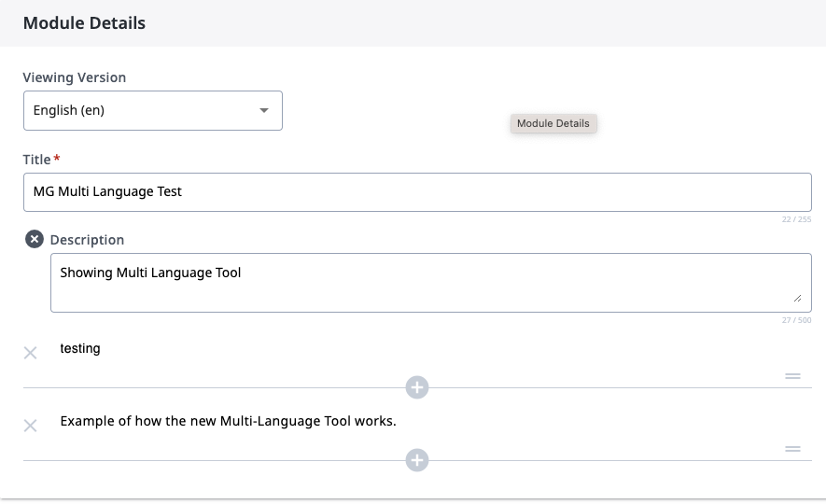This screenshot has height=504, width=826.
Task: Click the Module Details page heading
Action: click(84, 23)
